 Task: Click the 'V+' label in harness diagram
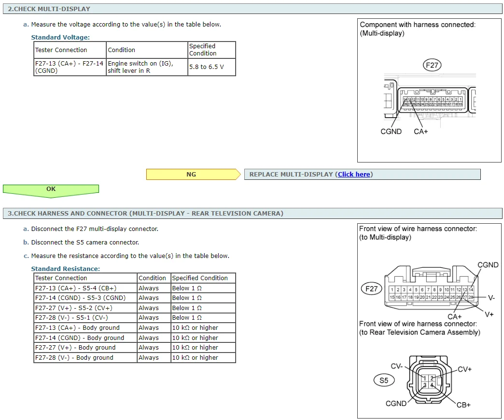click(x=489, y=314)
